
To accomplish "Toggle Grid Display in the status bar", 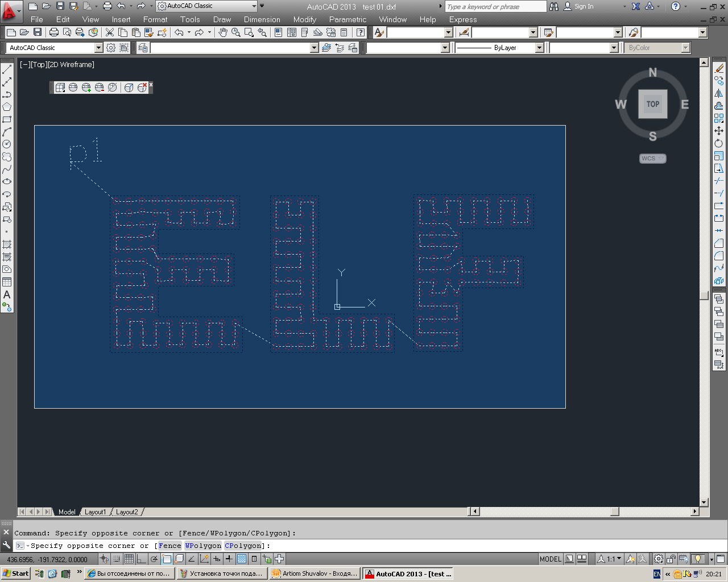I will 129,559.
